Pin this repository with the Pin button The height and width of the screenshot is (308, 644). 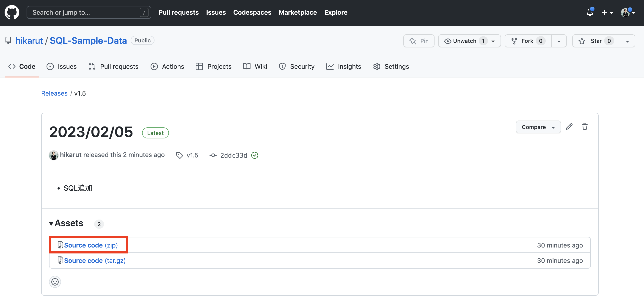click(x=419, y=41)
